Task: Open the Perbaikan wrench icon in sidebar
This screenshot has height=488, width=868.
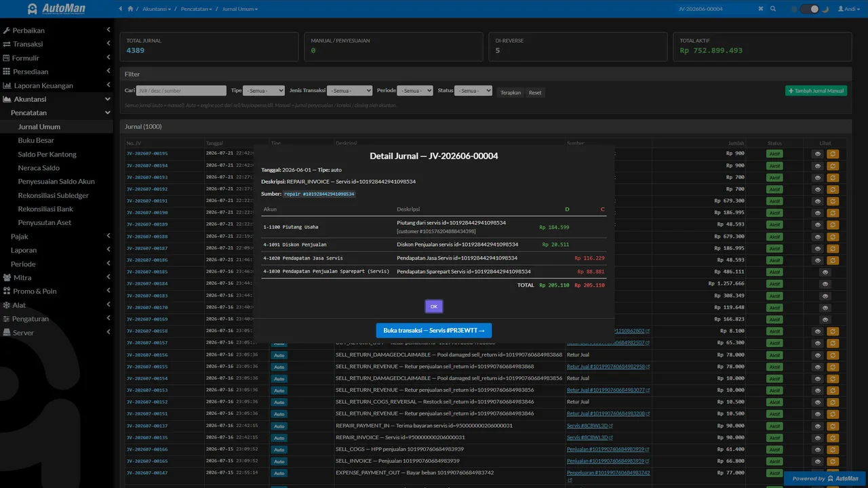Action: (7, 30)
